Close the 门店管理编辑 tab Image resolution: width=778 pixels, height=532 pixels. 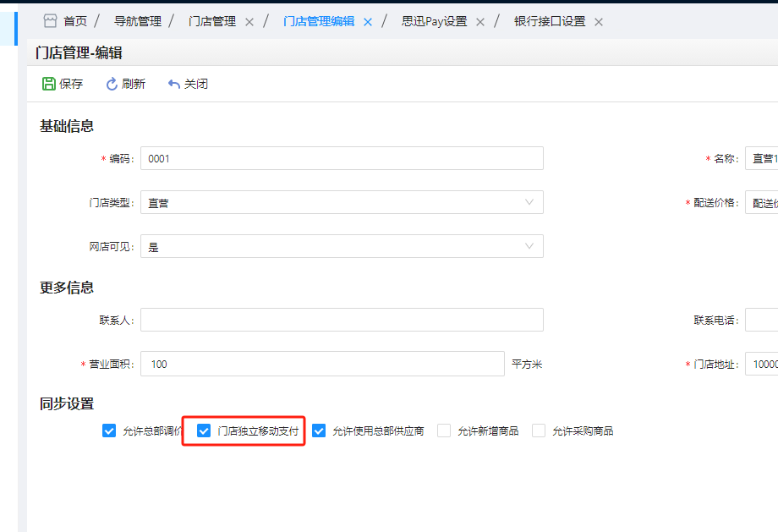[368, 22]
